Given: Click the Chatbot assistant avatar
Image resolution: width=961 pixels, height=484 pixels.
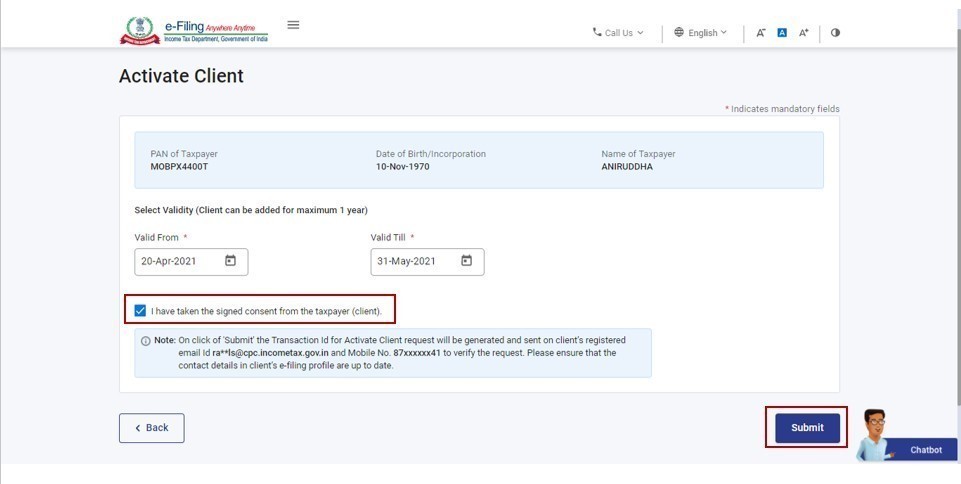Looking at the screenshot, I should [x=873, y=433].
